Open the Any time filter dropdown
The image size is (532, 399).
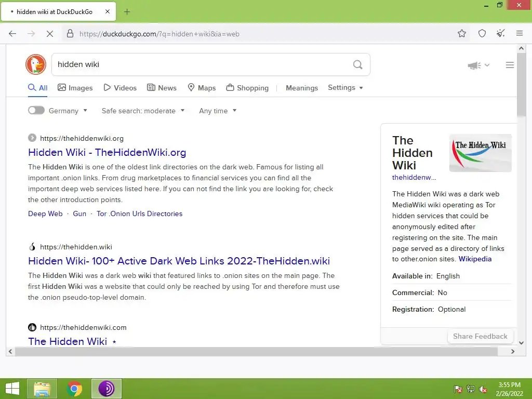click(218, 111)
